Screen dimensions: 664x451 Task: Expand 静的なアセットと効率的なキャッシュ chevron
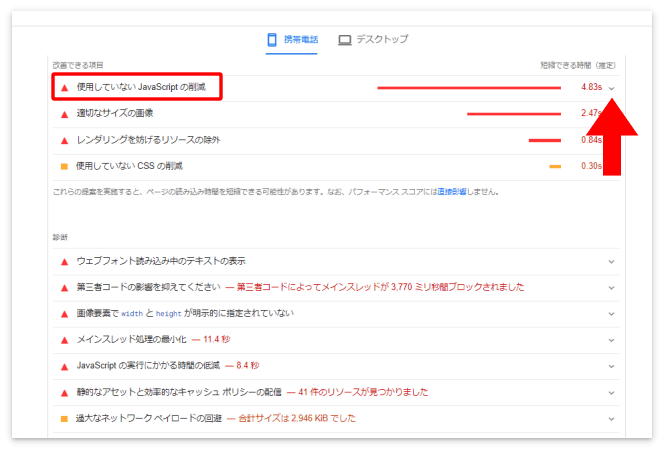611,393
